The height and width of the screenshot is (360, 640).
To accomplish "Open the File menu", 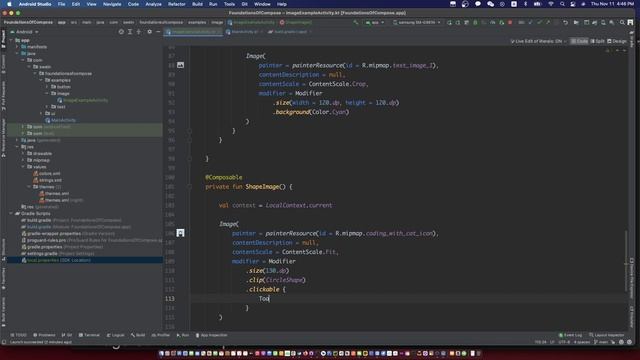I will [x=61, y=4].
